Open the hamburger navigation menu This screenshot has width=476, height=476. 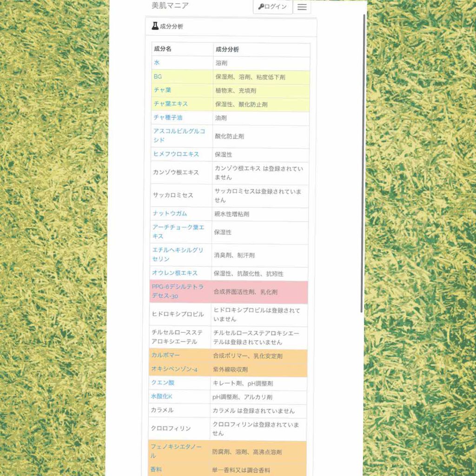point(302,7)
